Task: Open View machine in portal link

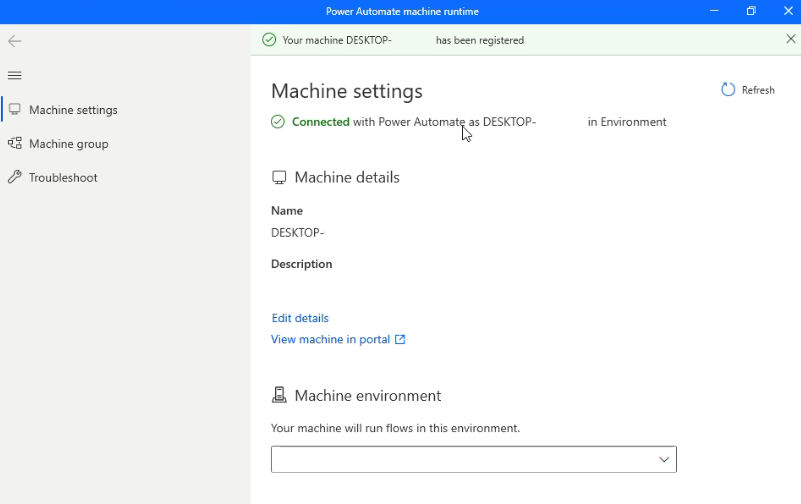Action: (x=331, y=340)
